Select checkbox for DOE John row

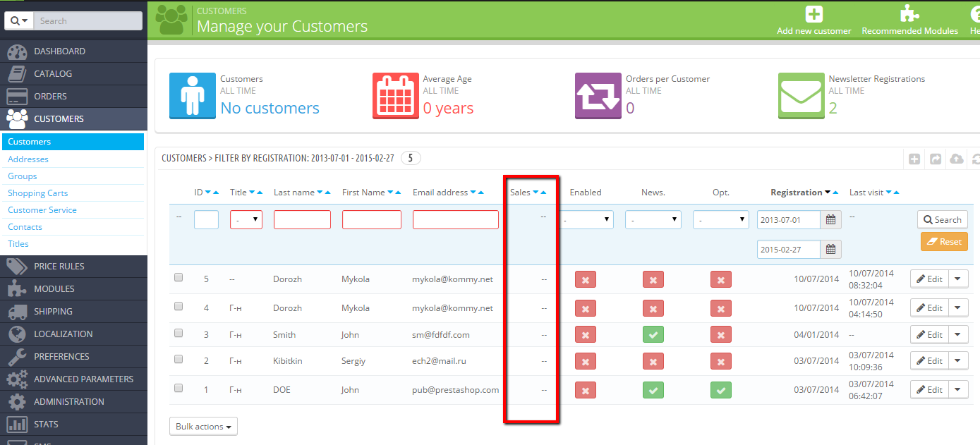179,388
